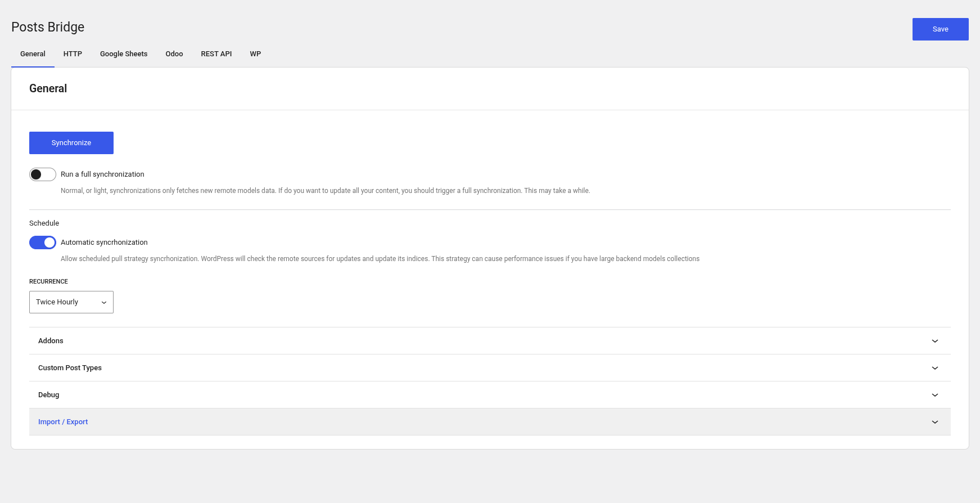
Task: Expand the Addons section
Action: pyautogui.click(x=51, y=341)
